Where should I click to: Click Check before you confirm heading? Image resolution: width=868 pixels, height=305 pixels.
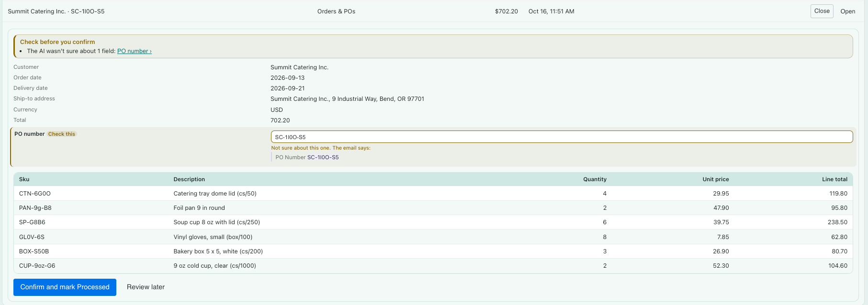pyautogui.click(x=57, y=42)
